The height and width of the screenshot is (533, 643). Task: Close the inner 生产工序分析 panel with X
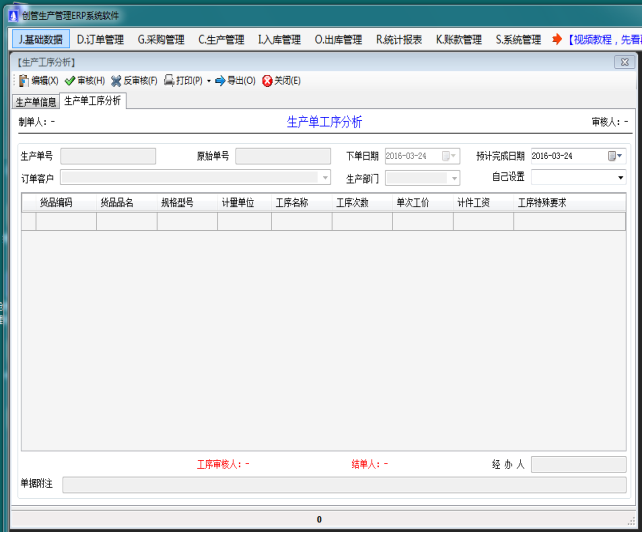click(624, 62)
